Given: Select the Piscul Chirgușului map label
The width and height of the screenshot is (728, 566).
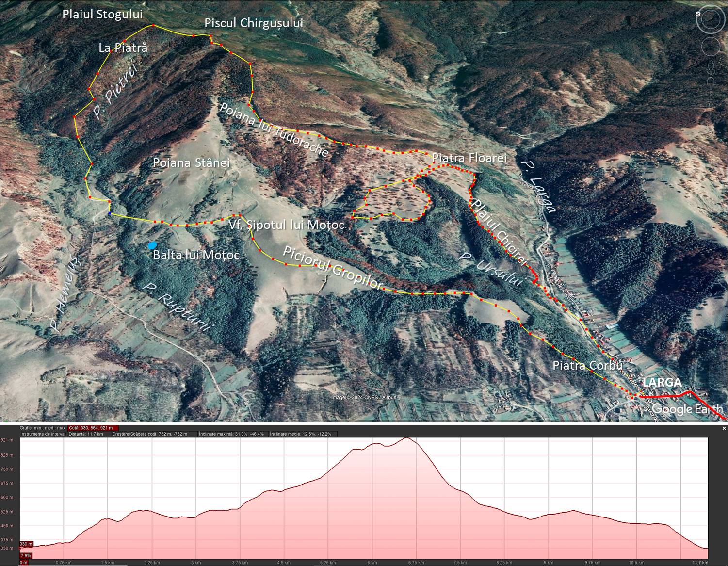Looking at the screenshot, I should (254, 23).
